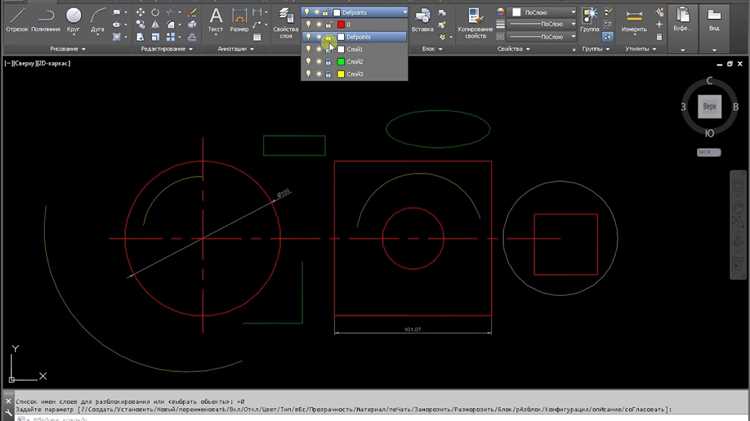Toggle bulb visibility for Слой2 layer
Screen dimensions: 750x421
(309, 62)
